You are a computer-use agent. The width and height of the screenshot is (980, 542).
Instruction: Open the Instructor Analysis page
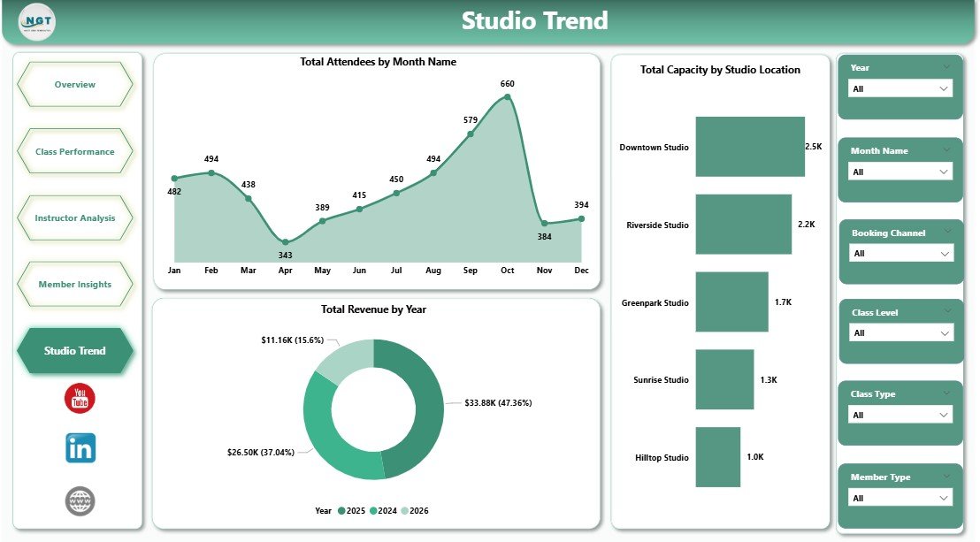click(75, 218)
